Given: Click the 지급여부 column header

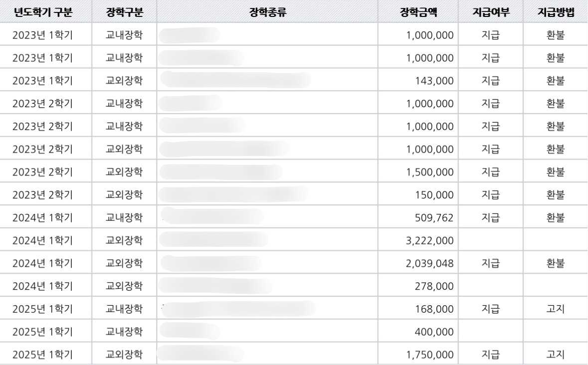Looking at the screenshot, I should coord(491,11).
